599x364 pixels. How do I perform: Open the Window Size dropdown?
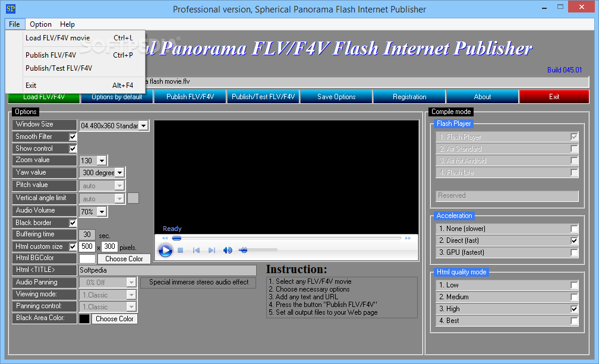(143, 125)
